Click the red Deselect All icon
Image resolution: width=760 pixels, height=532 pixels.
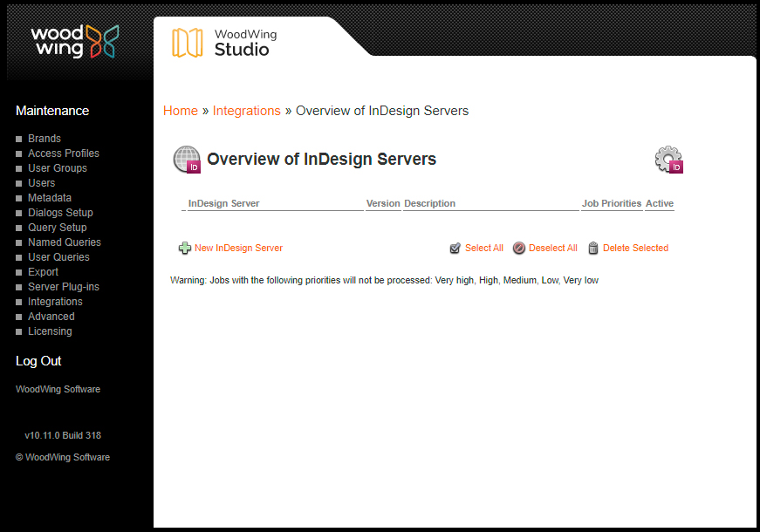pos(519,248)
